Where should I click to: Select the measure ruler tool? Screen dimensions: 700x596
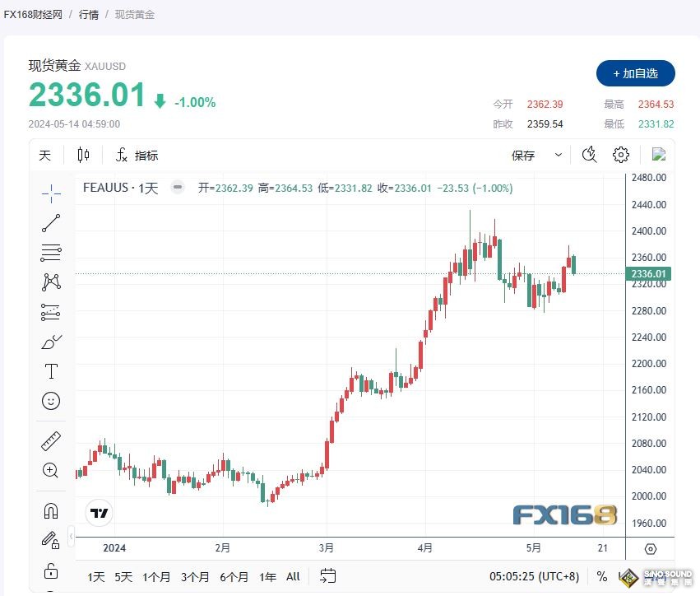[x=50, y=440]
